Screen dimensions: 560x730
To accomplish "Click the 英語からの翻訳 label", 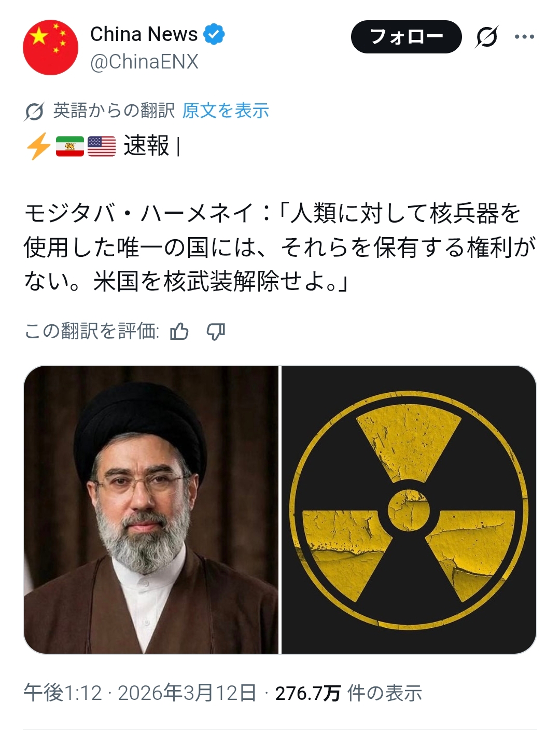I will (x=114, y=111).
